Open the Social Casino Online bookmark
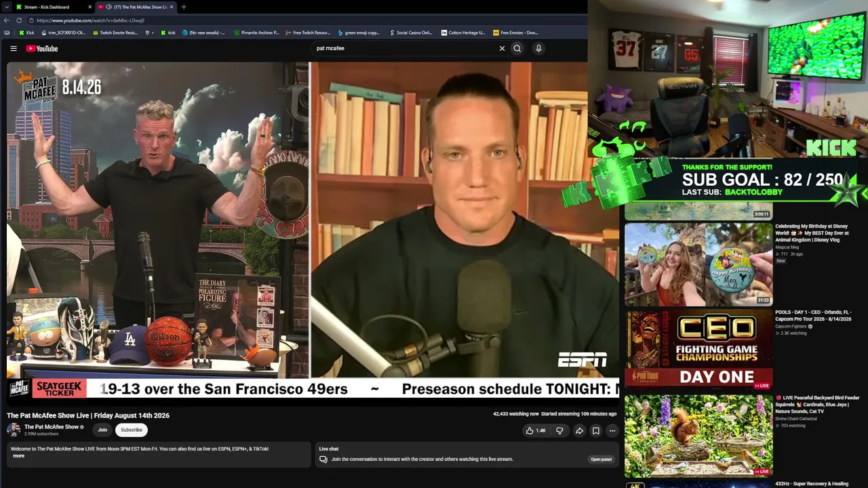The height and width of the screenshot is (488, 868). point(411,33)
